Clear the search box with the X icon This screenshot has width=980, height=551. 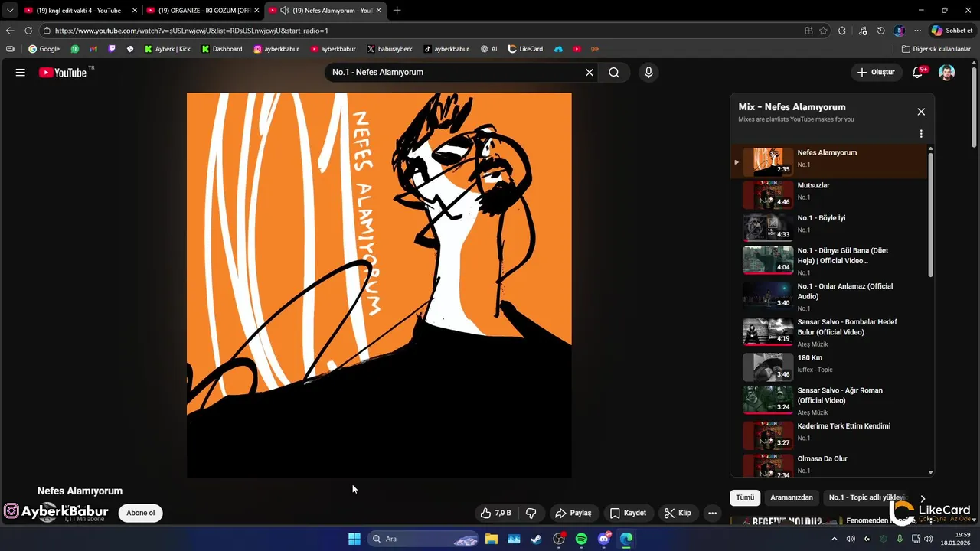point(590,72)
